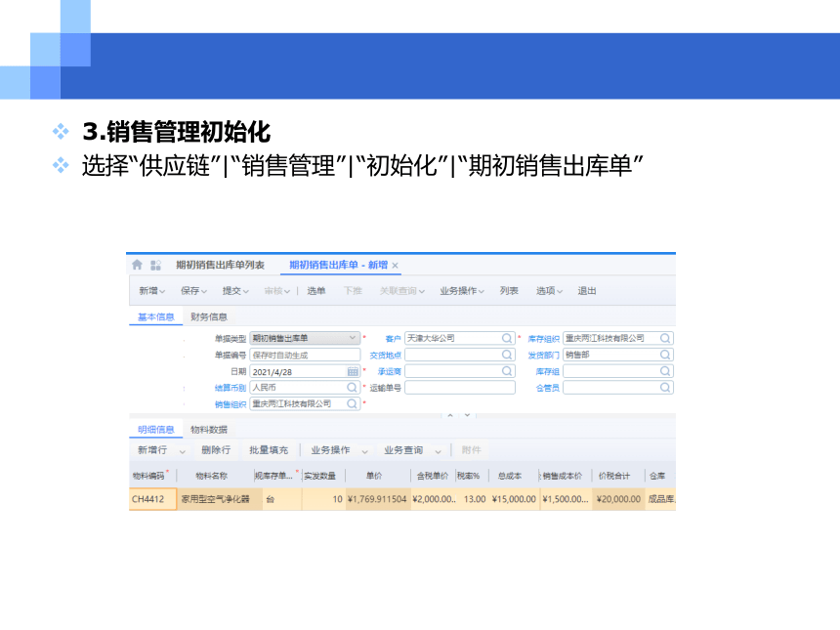
Task: Expand the 新增 dropdown in toolbar
Action: pyautogui.click(x=162, y=291)
